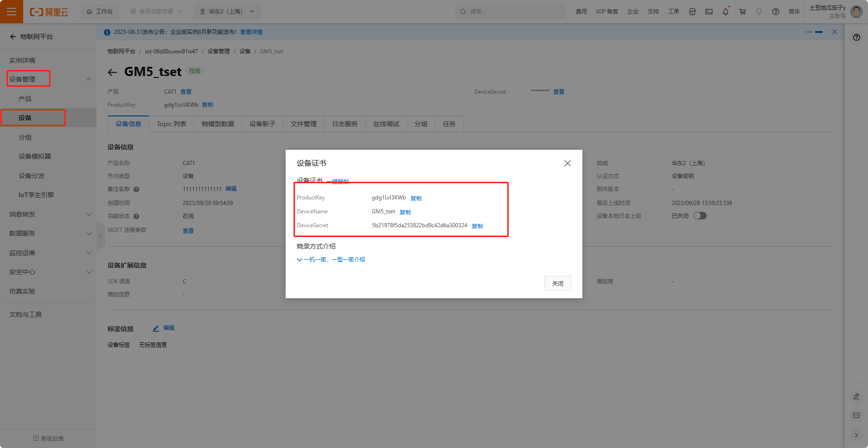Open the shopping cart icon
Image resolution: width=868 pixels, height=448 pixels.
pos(742,12)
